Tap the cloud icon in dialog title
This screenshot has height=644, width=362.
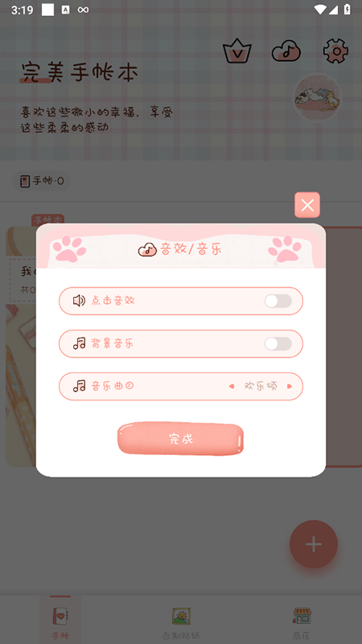(x=147, y=249)
